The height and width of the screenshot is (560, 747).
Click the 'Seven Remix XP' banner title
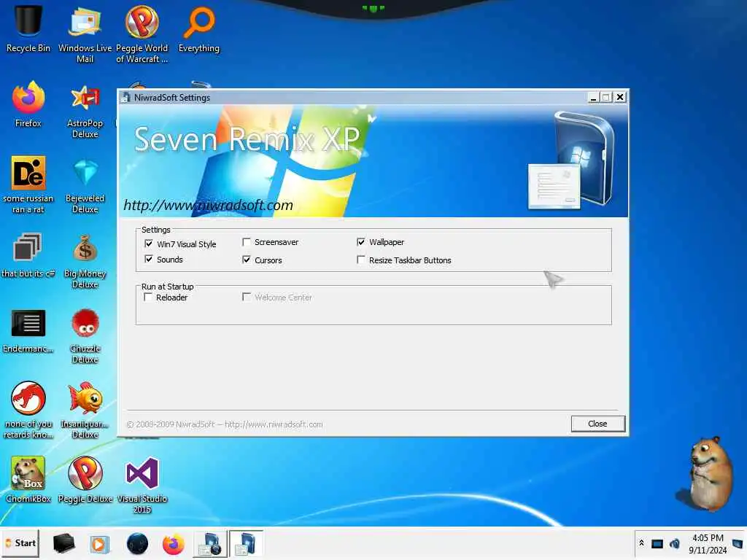tap(247, 139)
